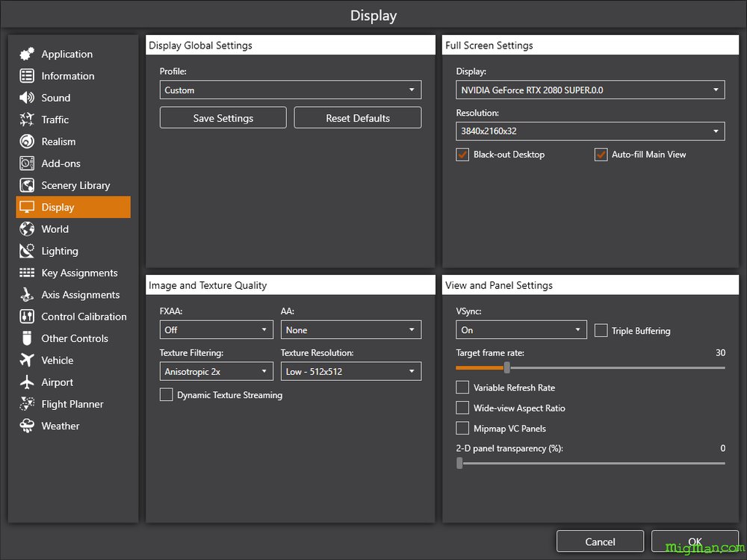Viewport: 747px width, 560px height.
Task: Open the Display adapter dropdown
Action: (x=590, y=90)
